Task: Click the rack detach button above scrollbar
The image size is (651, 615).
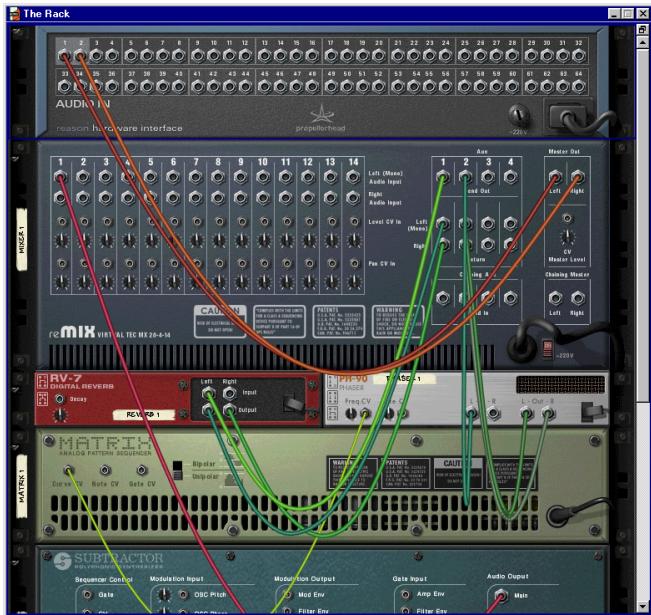Action: [x=642, y=29]
